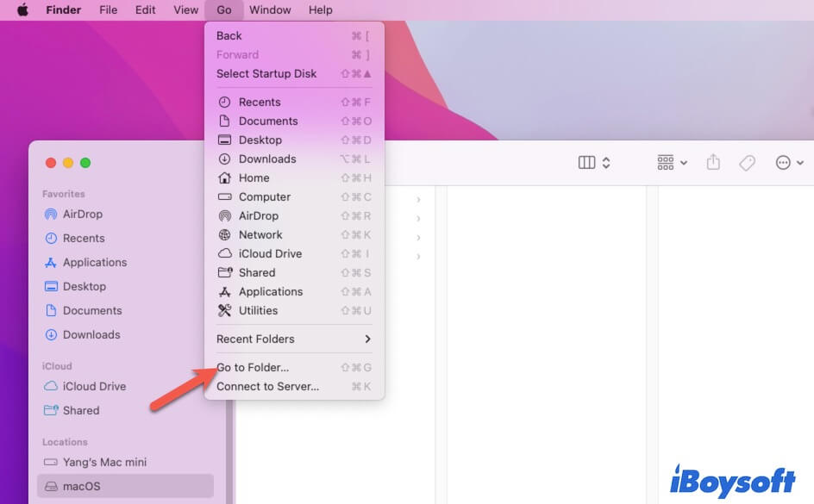Click the column view icon in toolbar
The width and height of the screenshot is (814, 504).
(586, 163)
